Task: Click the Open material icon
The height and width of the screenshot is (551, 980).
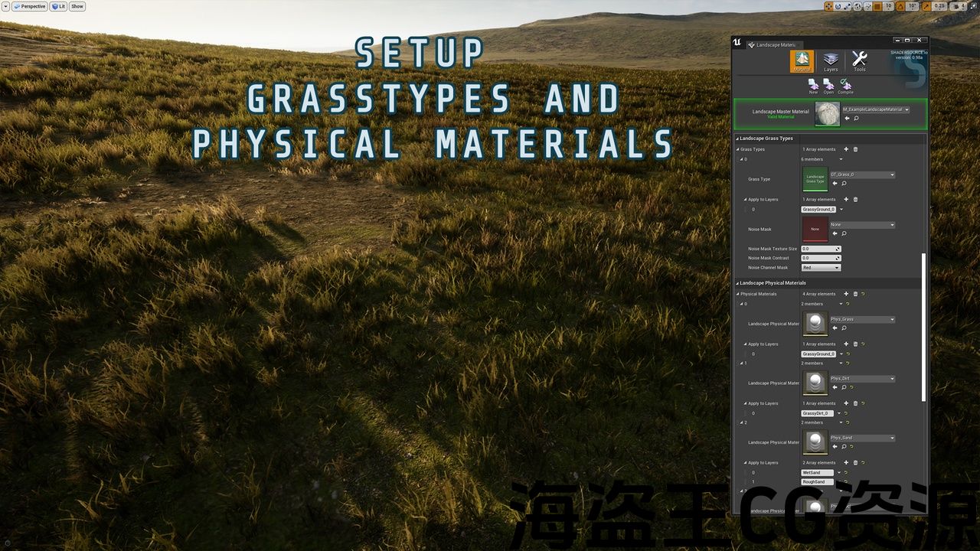Action: click(828, 85)
